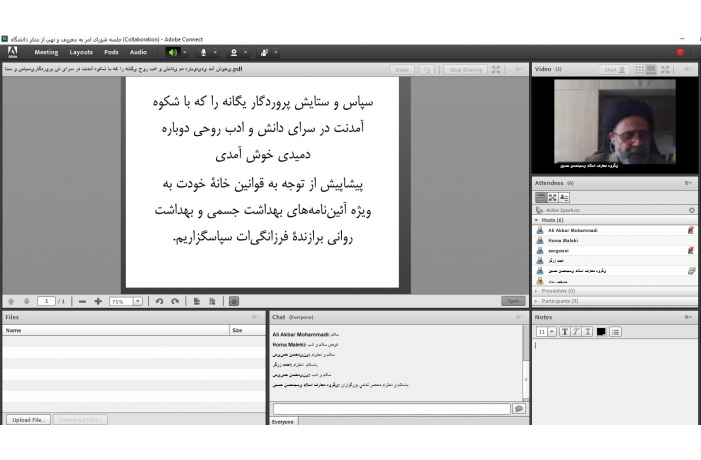Click the Download File(s) button
701x460 pixels.
point(80,420)
